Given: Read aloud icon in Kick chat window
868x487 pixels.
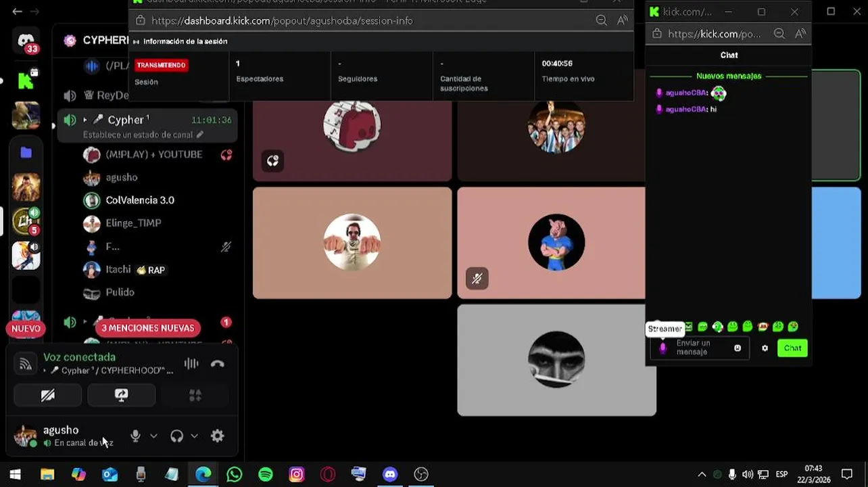Looking at the screenshot, I should click(x=800, y=34).
